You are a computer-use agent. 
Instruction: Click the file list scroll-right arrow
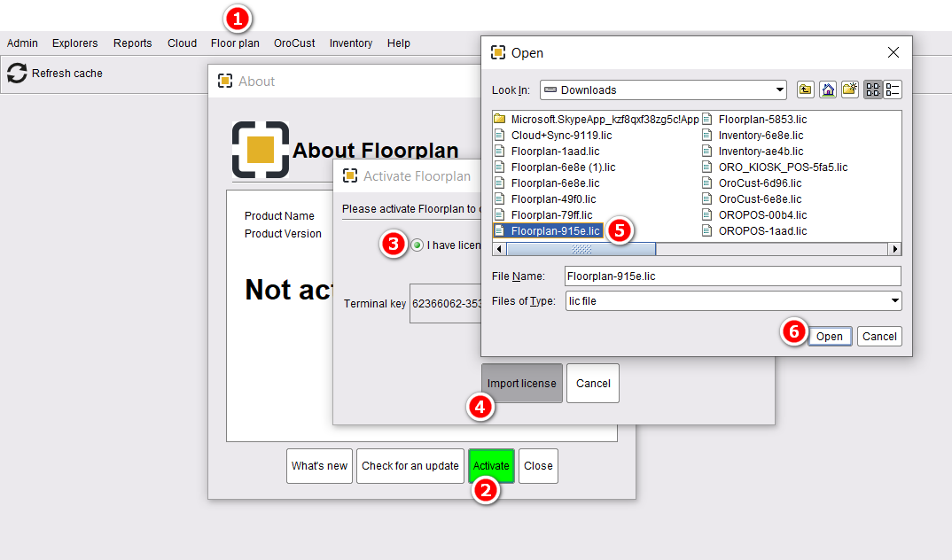(x=895, y=249)
